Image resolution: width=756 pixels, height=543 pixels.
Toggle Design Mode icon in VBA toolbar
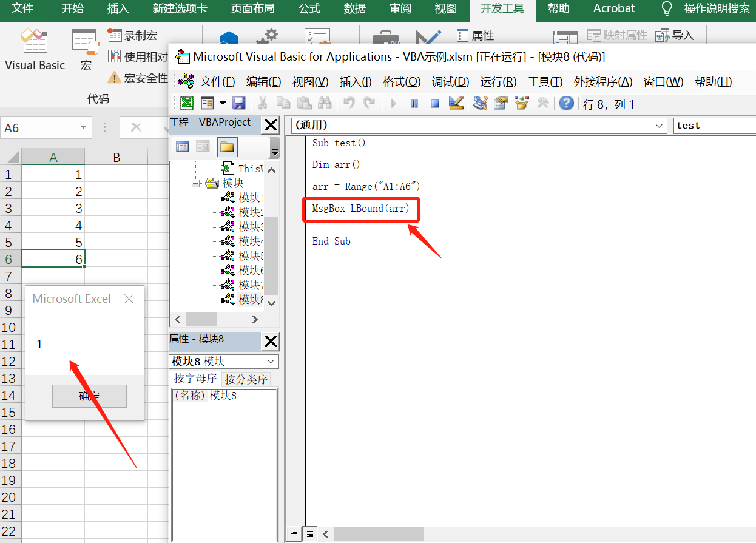[x=456, y=103]
